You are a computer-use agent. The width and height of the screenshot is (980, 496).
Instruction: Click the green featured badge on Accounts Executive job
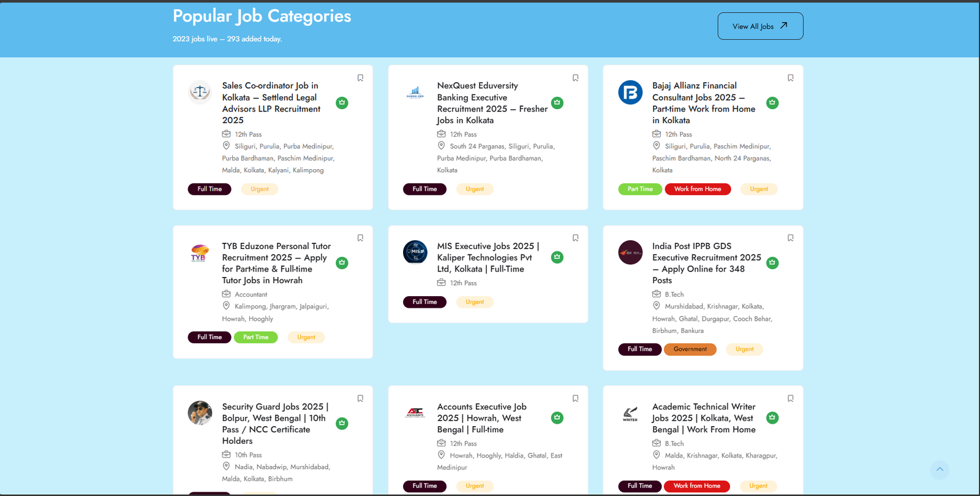[557, 418]
